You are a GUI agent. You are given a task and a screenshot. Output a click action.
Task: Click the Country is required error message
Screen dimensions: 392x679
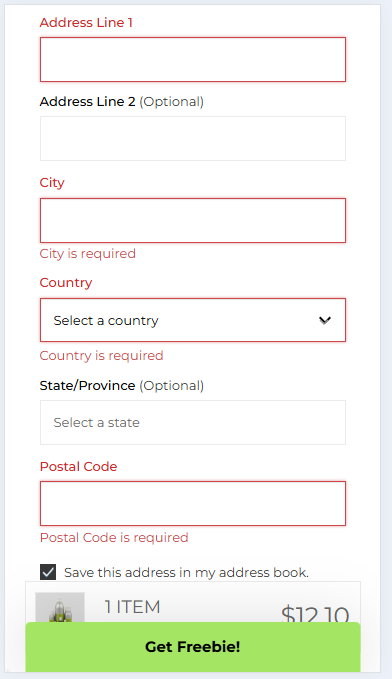click(101, 356)
